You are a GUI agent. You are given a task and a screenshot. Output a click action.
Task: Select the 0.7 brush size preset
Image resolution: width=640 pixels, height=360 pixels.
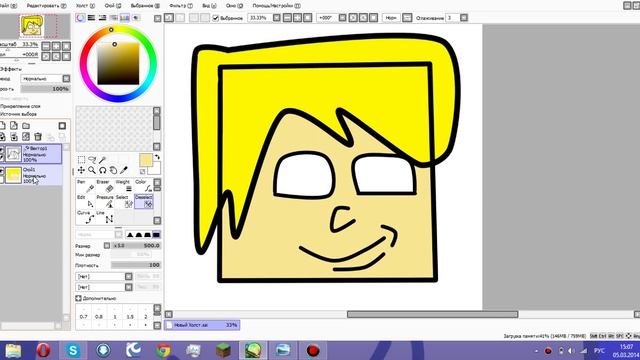[x=84, y=317]
